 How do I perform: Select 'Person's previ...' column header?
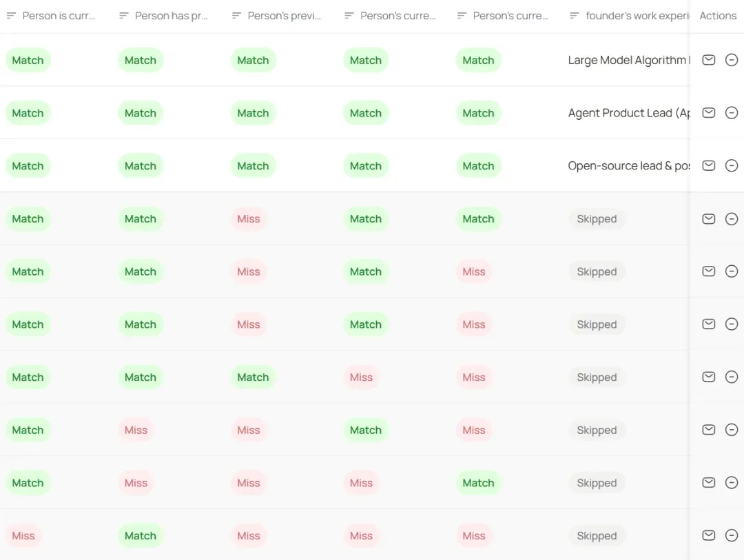click(285, 16)
